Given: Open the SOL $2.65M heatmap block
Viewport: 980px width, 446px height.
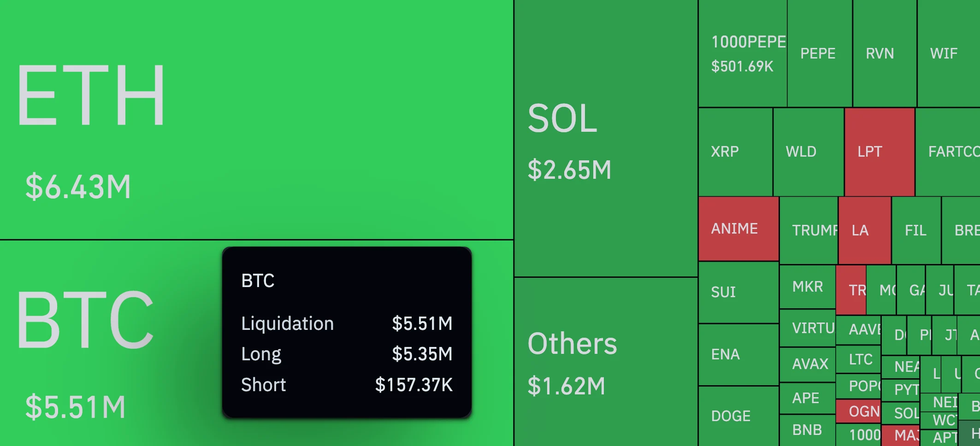Looking at the screenshot, I should tap(606, 138).
